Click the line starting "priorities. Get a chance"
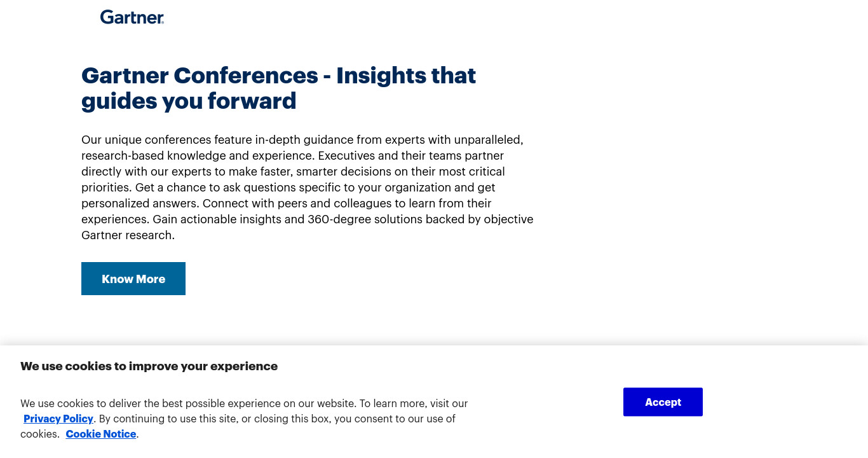 (288, 187)
